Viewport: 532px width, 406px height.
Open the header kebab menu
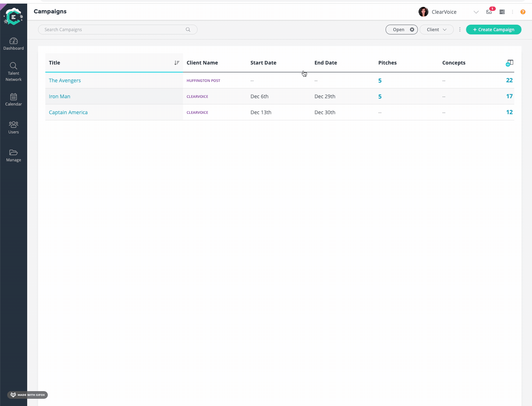coord(512,12)
